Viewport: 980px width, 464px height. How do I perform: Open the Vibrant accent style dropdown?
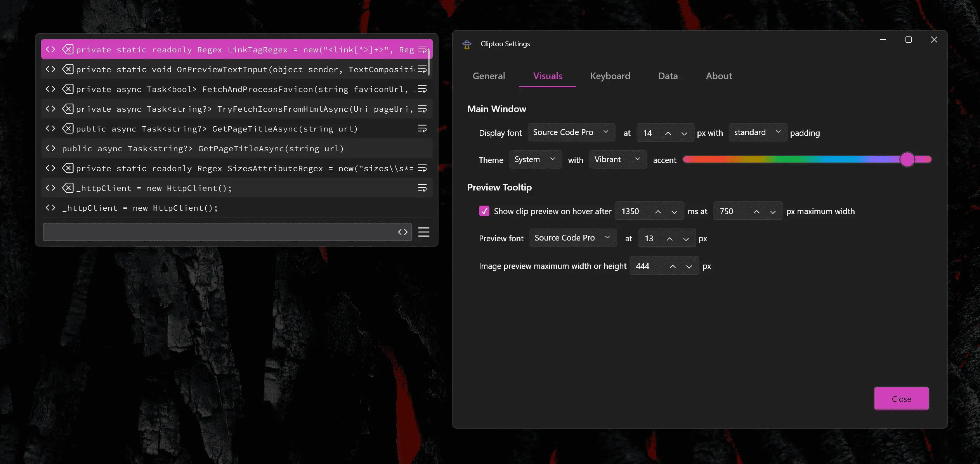point(617,159)
